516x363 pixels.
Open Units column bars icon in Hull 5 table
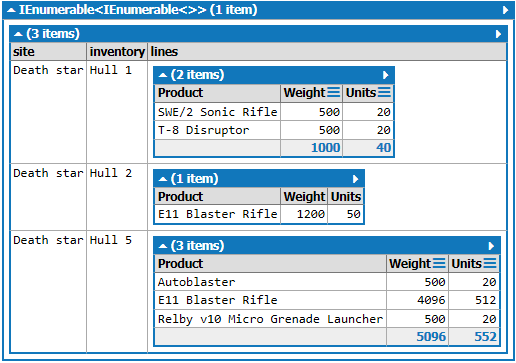(490, 263)
